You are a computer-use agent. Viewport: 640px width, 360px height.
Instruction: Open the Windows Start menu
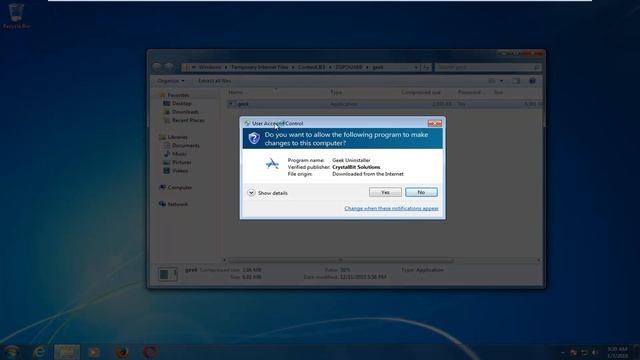click(12, 352)
